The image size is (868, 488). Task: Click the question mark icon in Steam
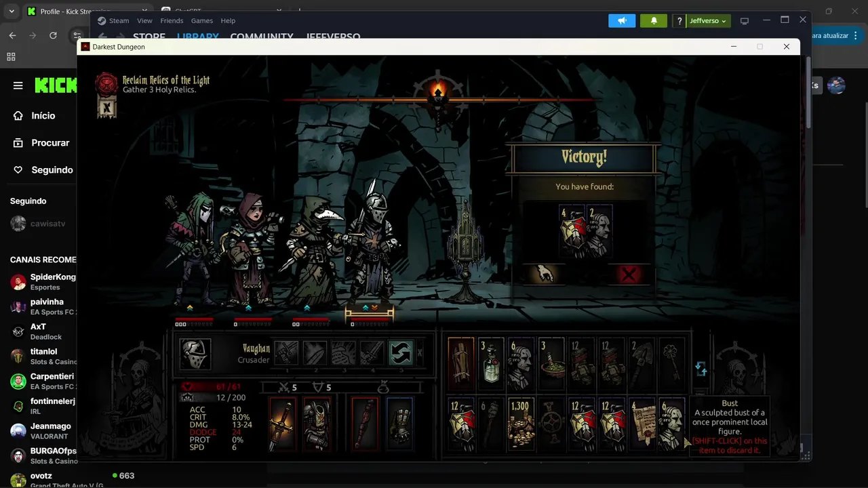point(679,21)
